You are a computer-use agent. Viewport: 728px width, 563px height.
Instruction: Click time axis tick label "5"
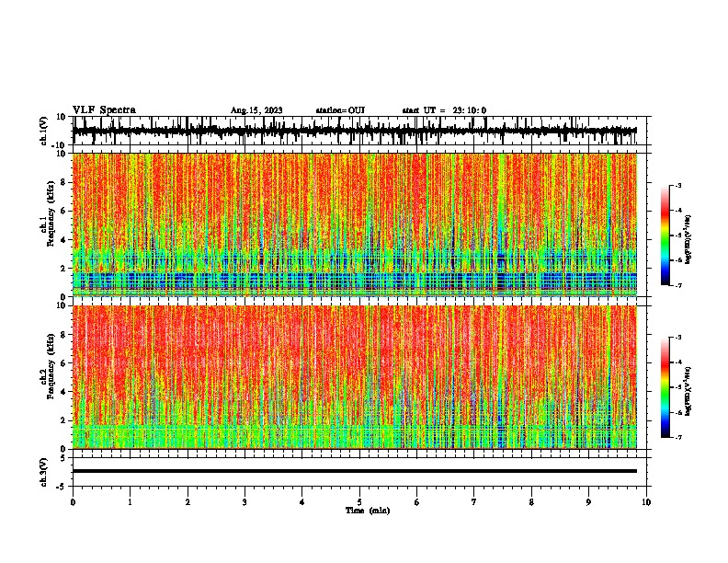tap(359, 502)
